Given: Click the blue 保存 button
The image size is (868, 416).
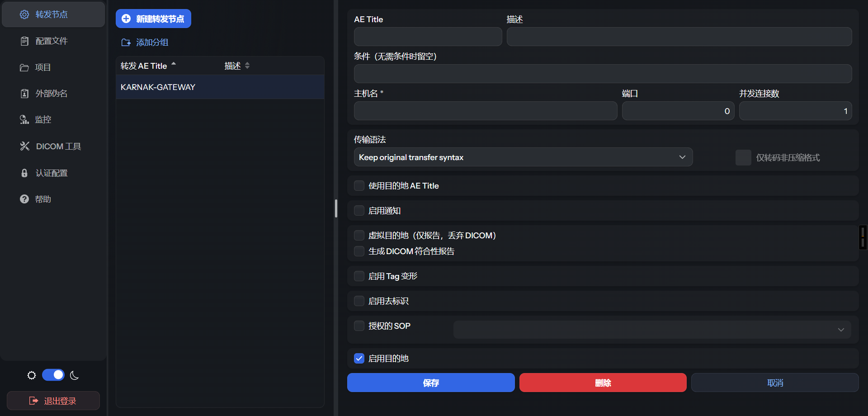Looking at the screenshot, I should [431, 383].
